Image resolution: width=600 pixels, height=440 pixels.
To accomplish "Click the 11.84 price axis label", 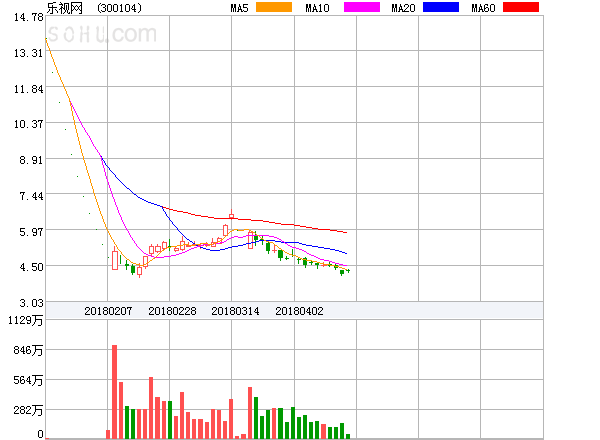I will [29, 89].
